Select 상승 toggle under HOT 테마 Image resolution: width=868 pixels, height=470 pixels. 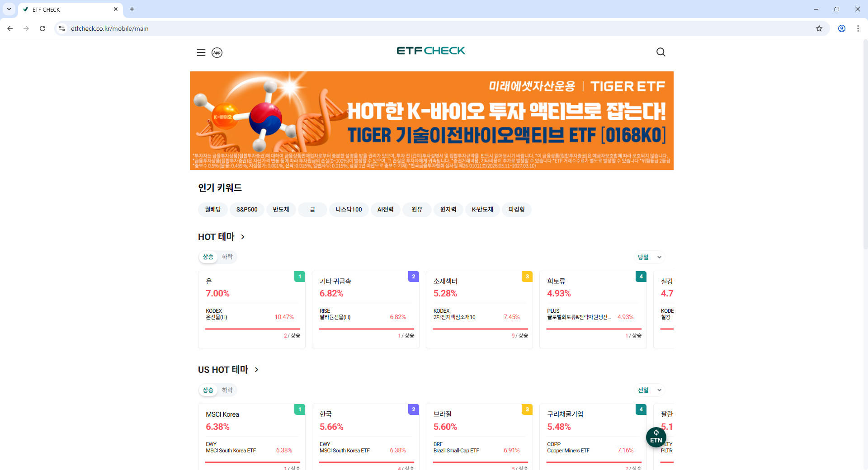pos(208,257)
